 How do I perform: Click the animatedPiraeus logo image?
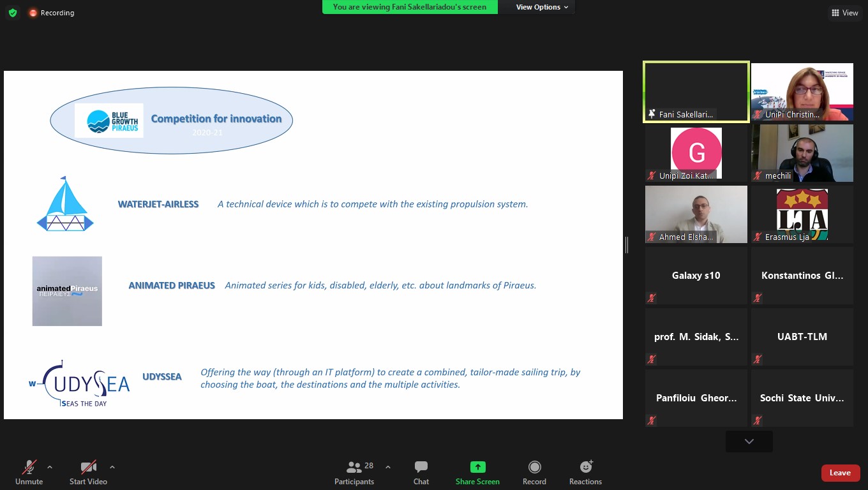point(67,291)
